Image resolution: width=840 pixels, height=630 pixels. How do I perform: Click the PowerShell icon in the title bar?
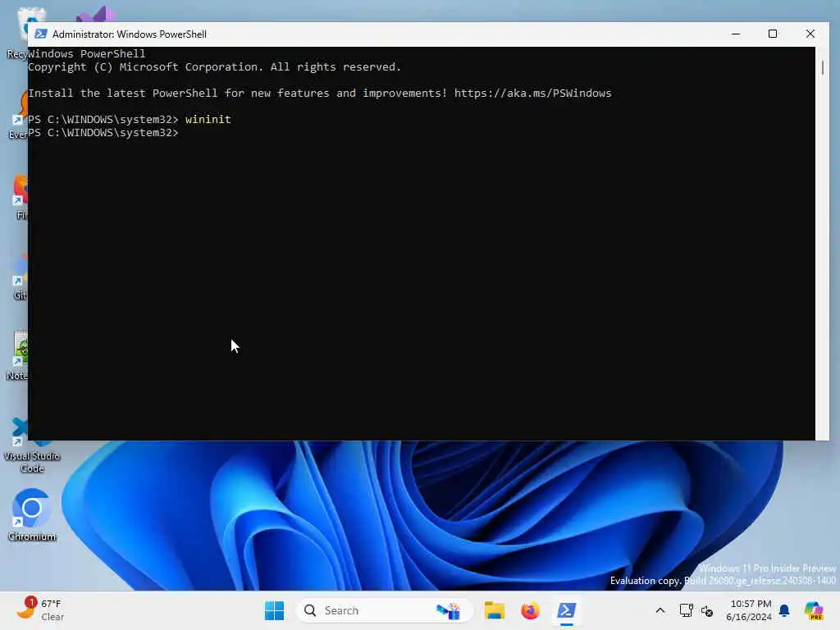[x=41, y=34]
